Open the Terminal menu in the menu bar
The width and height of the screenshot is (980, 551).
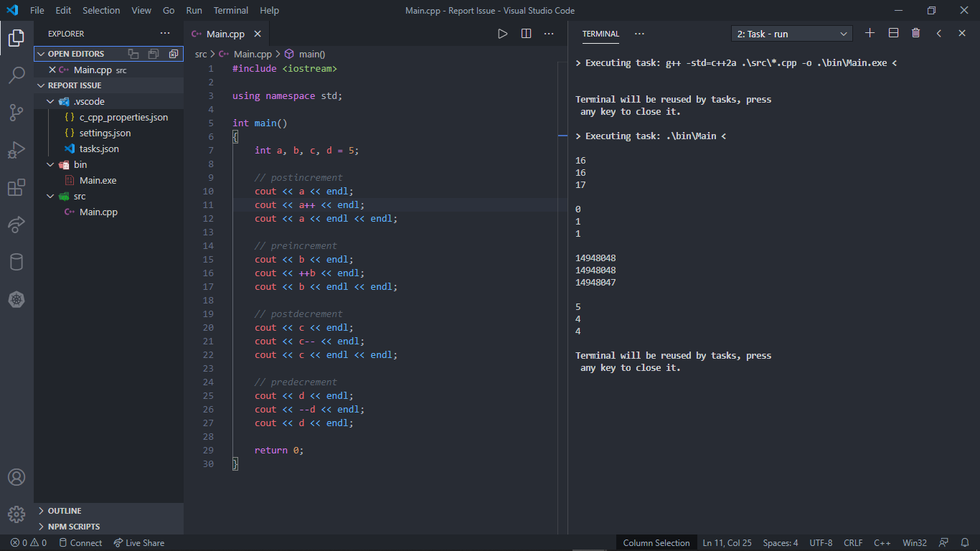point(230,10)
